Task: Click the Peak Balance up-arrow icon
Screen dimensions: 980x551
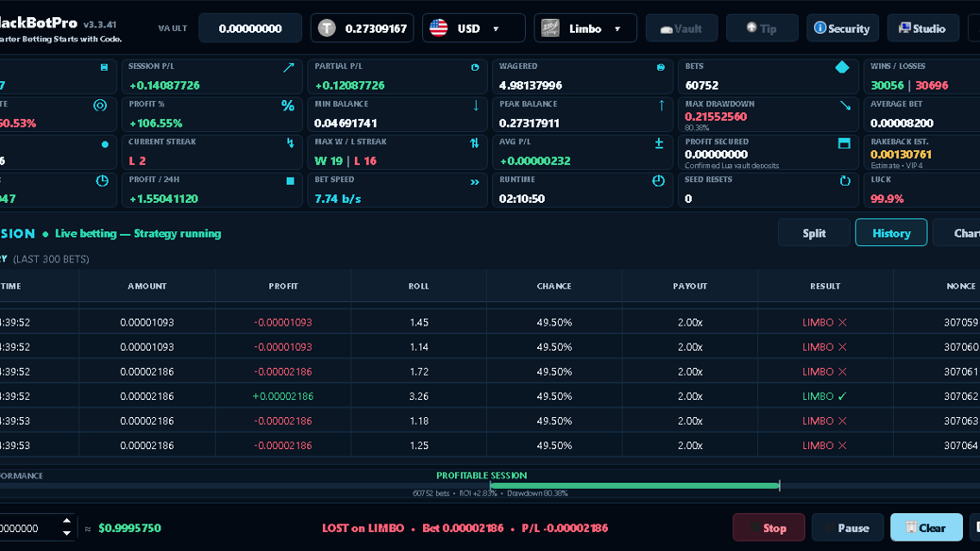Action: tap(661, 106)
